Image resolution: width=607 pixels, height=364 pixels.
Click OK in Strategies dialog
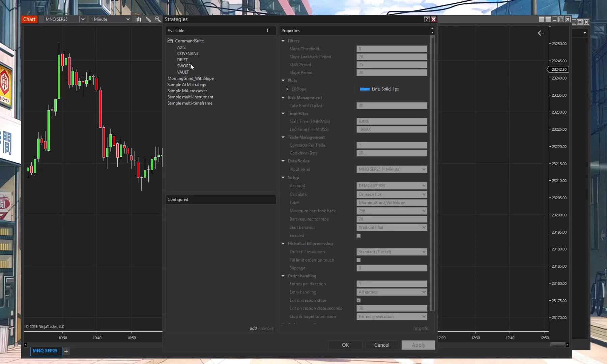(x=345, y=345)
